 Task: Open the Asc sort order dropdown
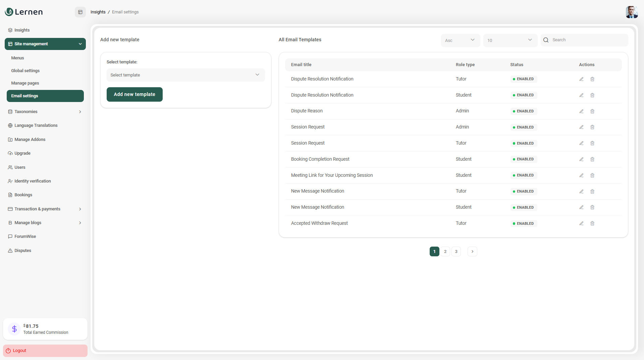(x=460, y=40)
